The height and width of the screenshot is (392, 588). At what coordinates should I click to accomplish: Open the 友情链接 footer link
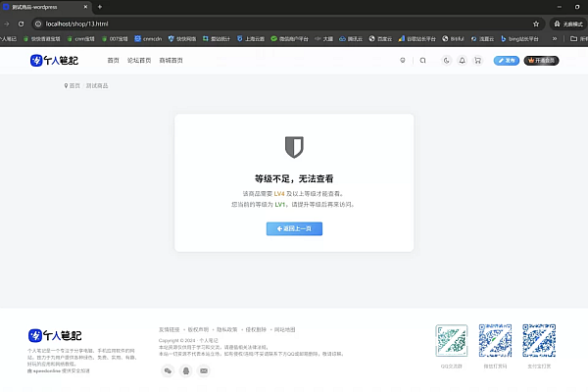coord(170,329)
